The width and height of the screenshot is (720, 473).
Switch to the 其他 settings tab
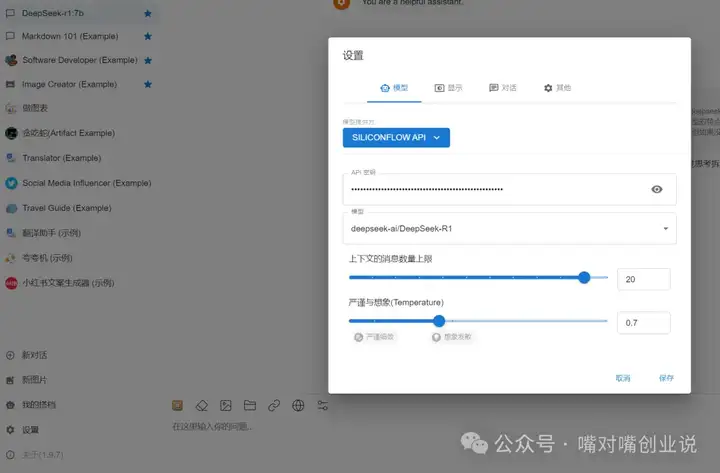point(557,88)
